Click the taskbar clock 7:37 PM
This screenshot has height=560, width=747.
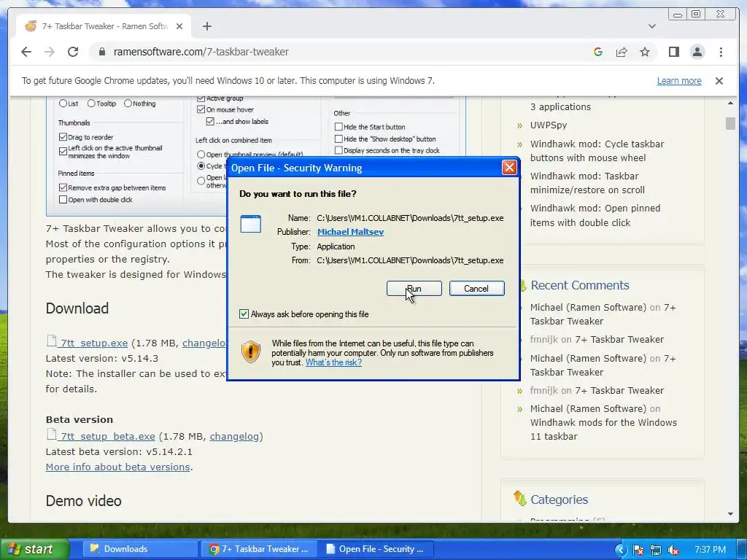[710, 550]
